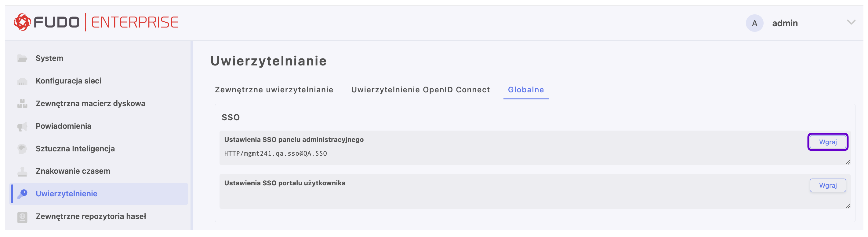Expand the admin user menu chevron
This screenshot has height=237, width=868.
851,23
